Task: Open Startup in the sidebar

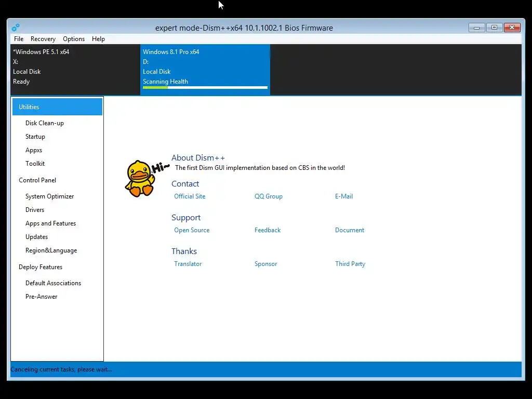Action: (35, 137)
